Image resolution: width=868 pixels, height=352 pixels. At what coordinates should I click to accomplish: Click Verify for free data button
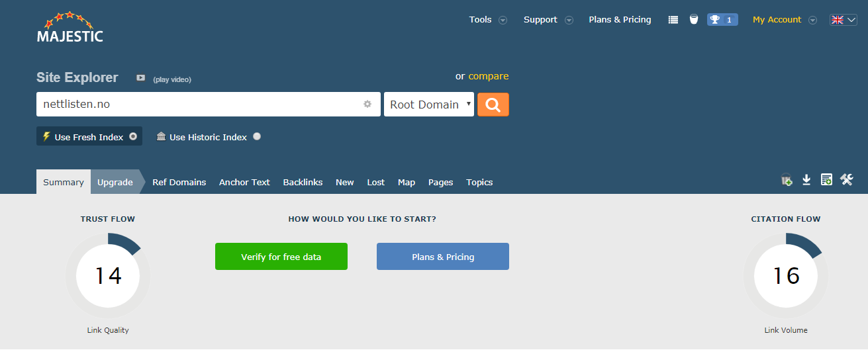(281, 257)
